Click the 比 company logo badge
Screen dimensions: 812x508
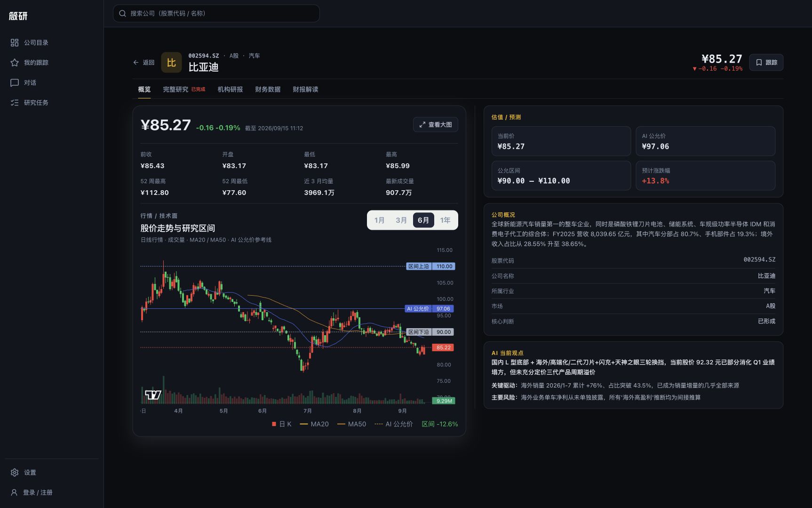(x=171, y=62)
